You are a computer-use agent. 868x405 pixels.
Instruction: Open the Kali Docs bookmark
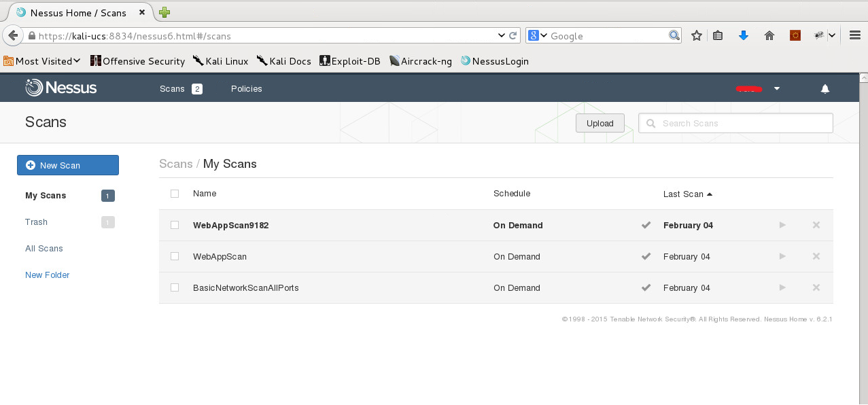click(x=283, y=61)
